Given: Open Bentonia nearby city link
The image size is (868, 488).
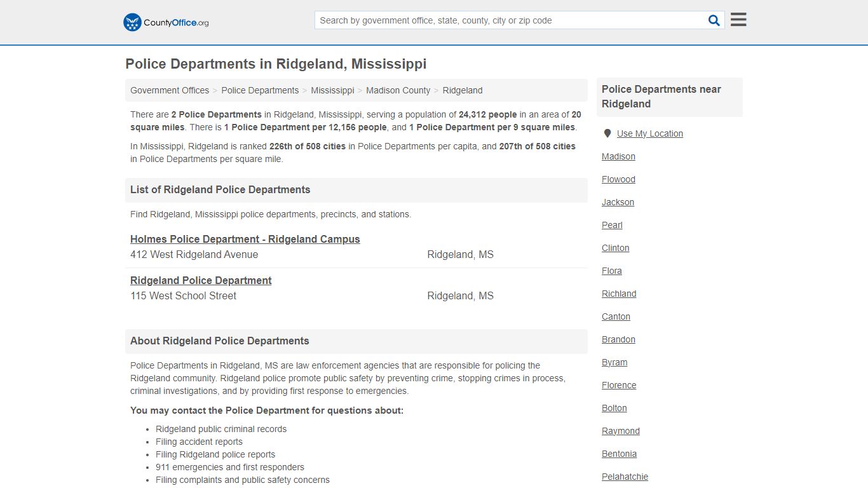Looking at the screenshot, I should [x=619, y=454].
